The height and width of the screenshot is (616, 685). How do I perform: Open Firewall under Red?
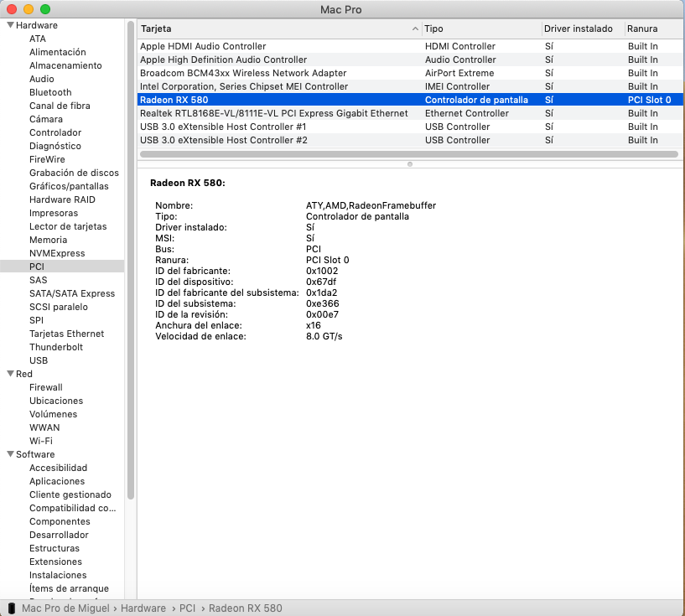point(46,388)
